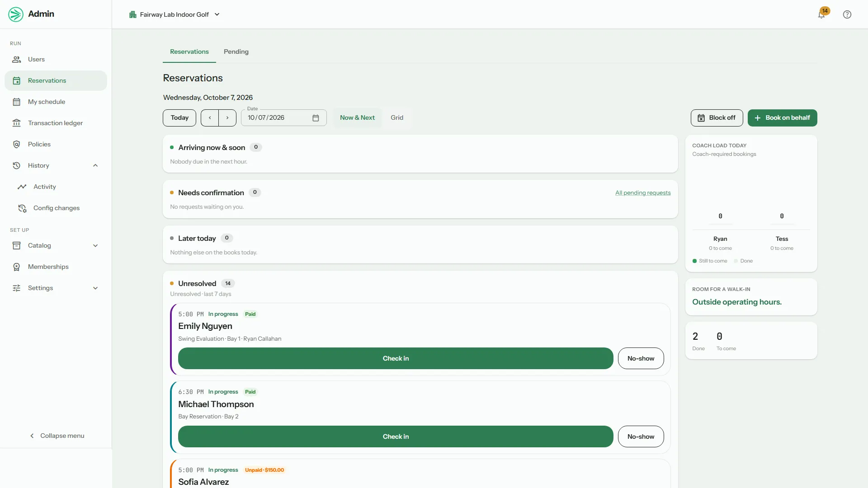Screen dimensions: 868x488
Task: Click the date input field 10/07/2026
Action: click(x=283, y=118)
